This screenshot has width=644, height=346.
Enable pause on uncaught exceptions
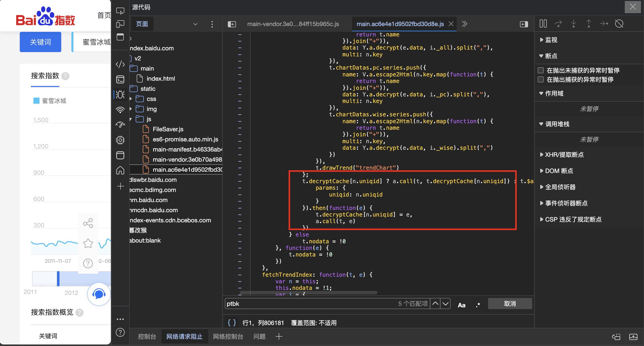(541, 70)
